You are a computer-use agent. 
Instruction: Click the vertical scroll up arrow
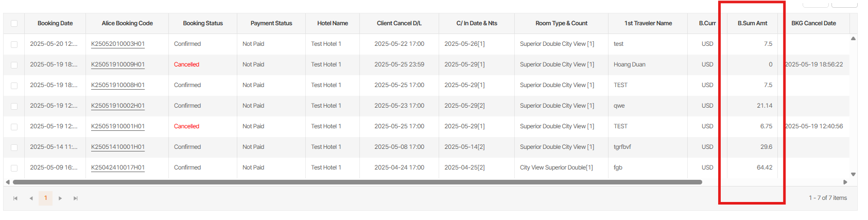853,39
